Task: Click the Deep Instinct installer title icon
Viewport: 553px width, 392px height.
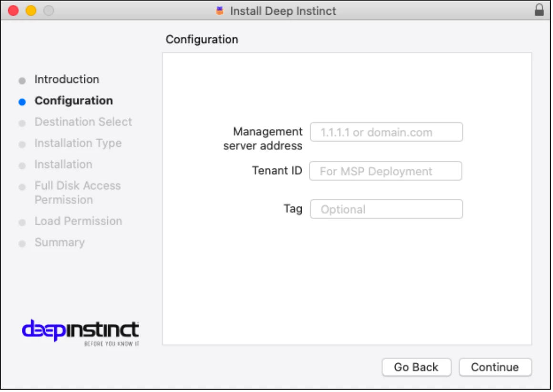Action: pyautogui.click(x=220, y=10)
